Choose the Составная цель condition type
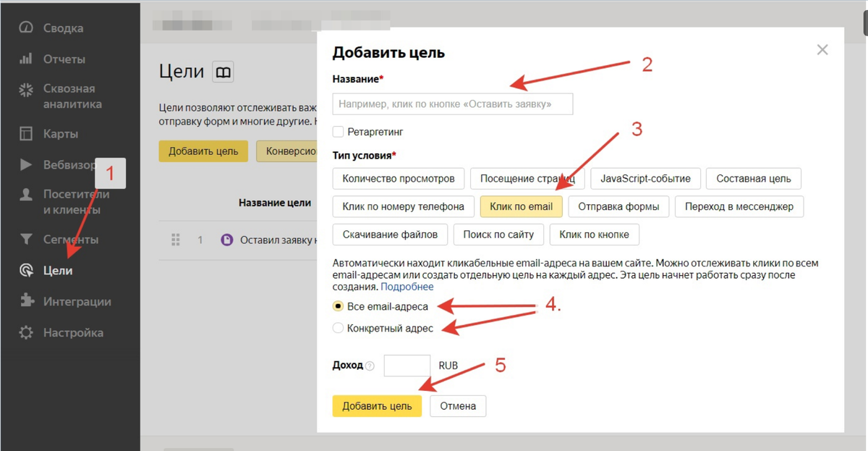868x451 pixels. click(x=754, y=178)
